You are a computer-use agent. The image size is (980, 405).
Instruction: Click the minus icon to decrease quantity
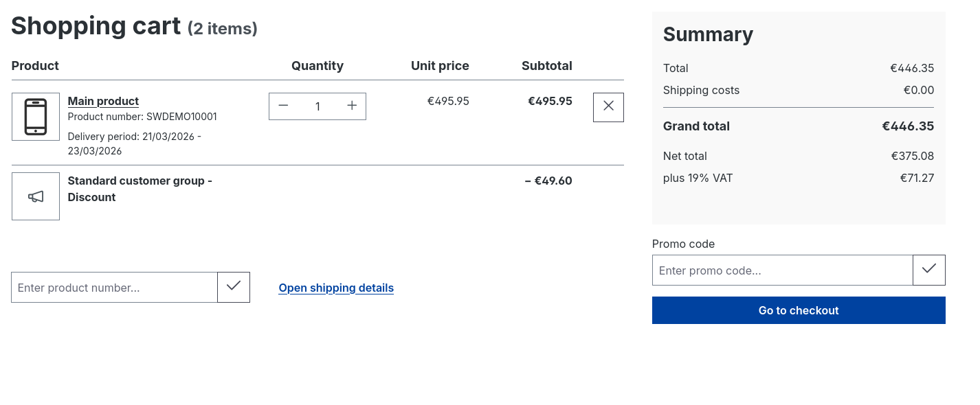click(283, 106)
